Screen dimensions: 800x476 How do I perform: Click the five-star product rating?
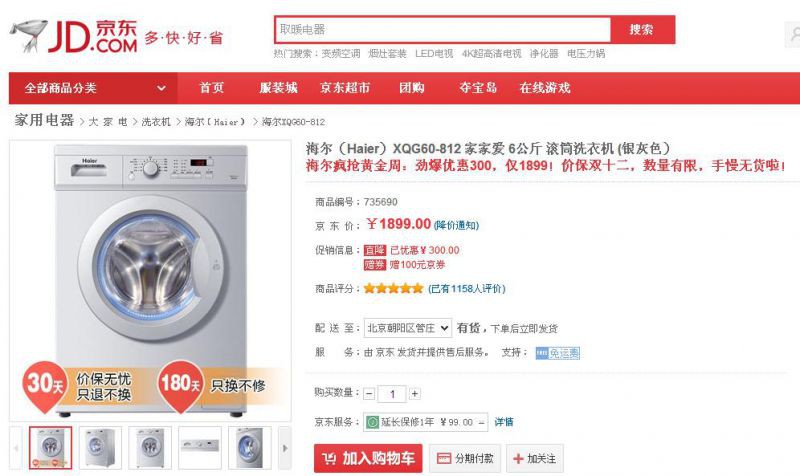point(393,289)
